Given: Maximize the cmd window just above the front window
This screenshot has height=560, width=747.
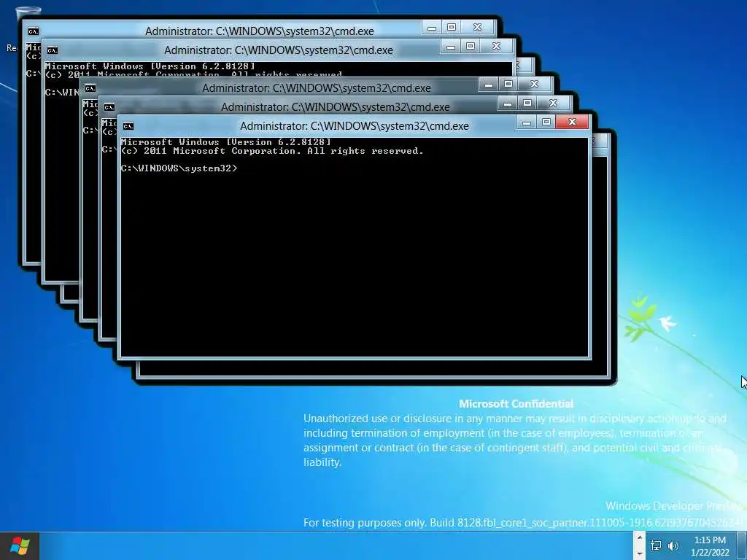Looking at the screenshot, I should 527,104.
